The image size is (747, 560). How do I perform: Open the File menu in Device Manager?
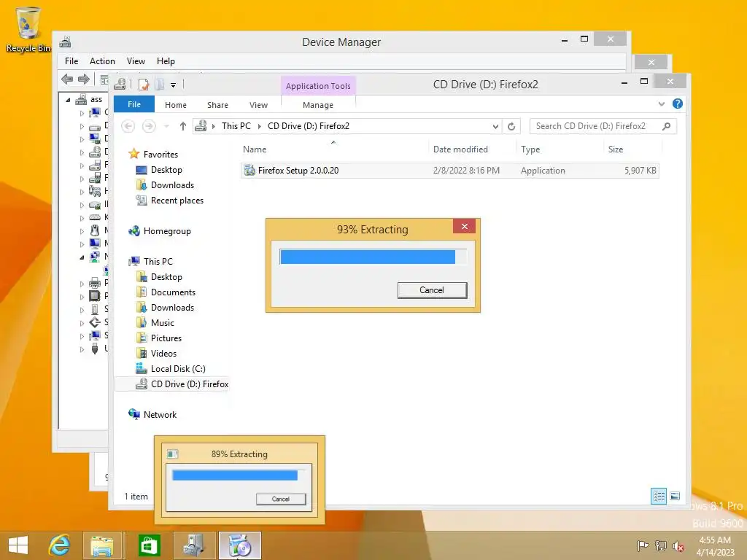pyautogui.click(x=71, y=61)
